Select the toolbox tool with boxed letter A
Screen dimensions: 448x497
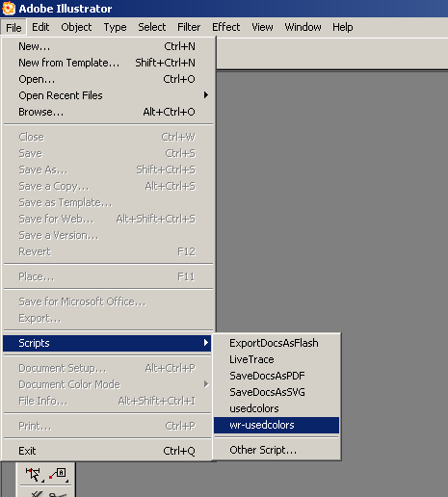click(x=59, y=475)
